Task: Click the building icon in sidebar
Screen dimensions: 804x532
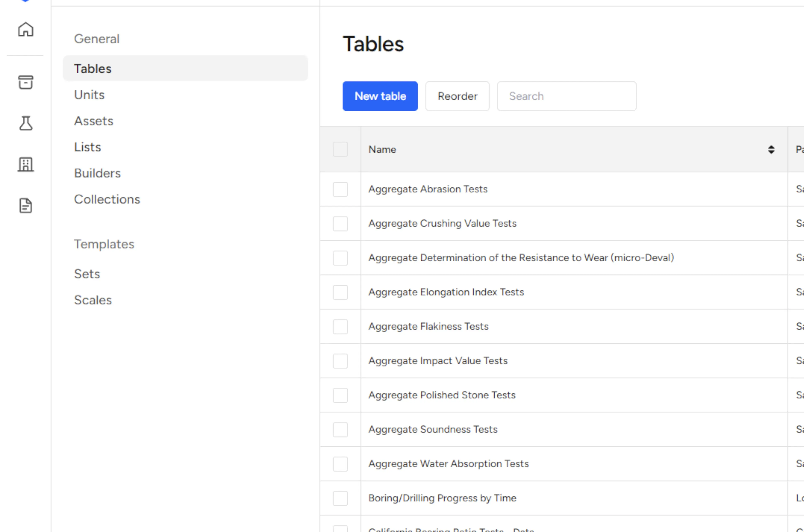Action: click(x=26, y=165)
